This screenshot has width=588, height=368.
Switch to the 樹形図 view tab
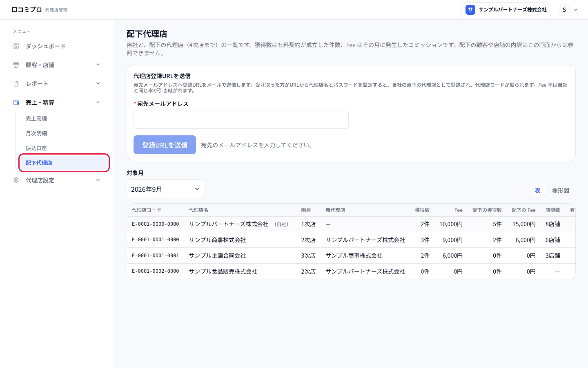click(x=561, y=191)
